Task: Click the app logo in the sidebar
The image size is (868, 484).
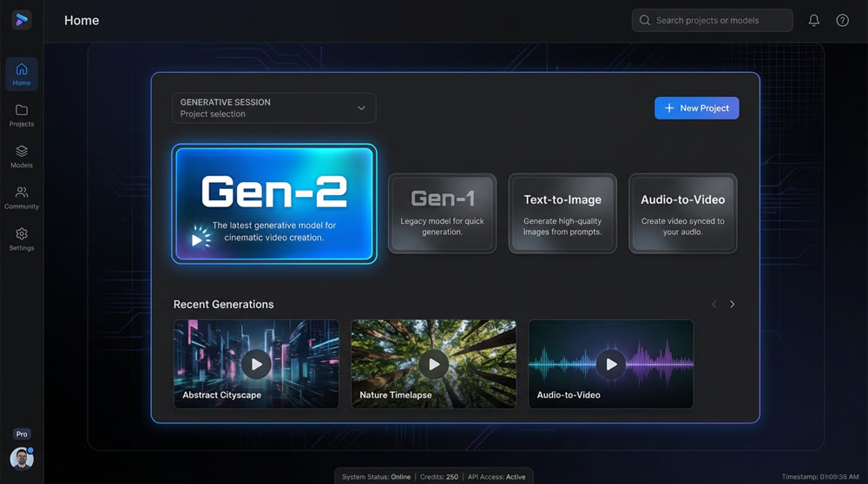Action: [x=22, y=20]
